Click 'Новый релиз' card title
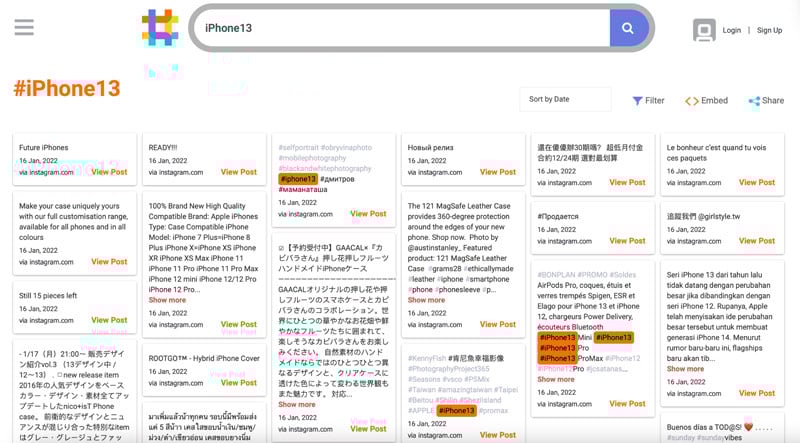This screenshot has width=800, height=443. coord(430,147)
